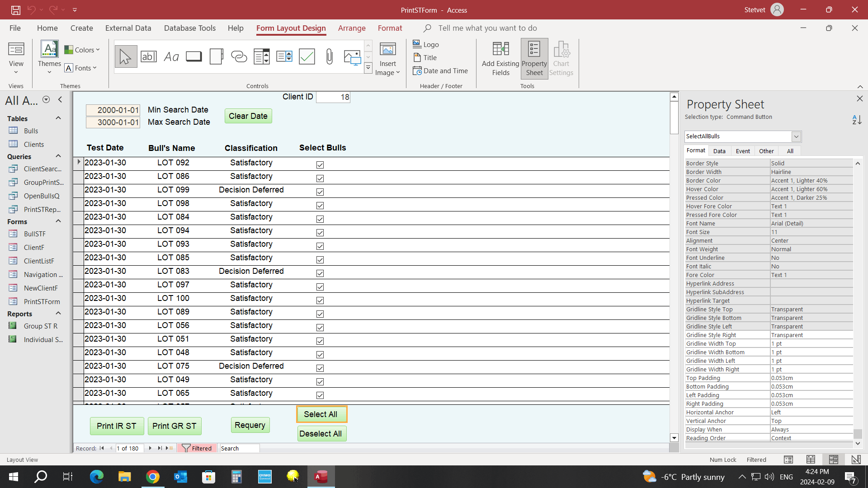Toggle the Property Sheet button
The height and width of the screenshot is (488, 868).
534,59
